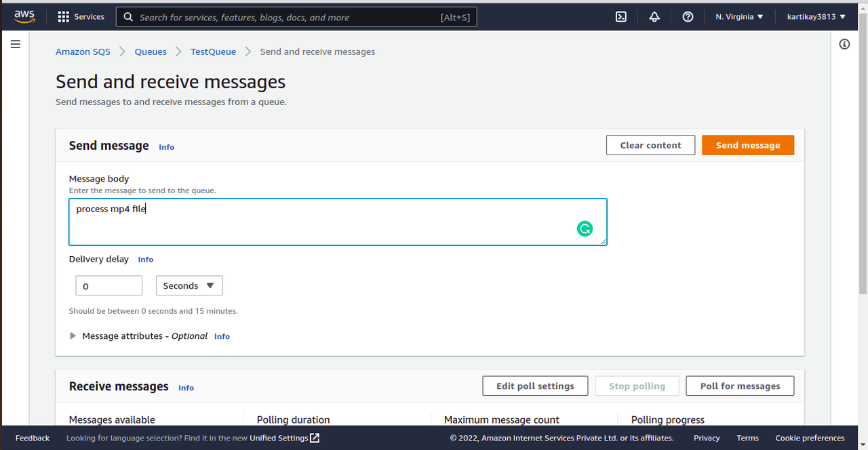This screenshot has height=450, width=868.
Task: Click the 'Polling duration' label
Action: pos(294,420)
